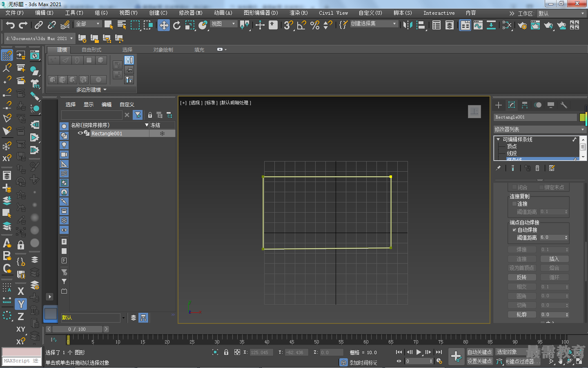Open the Motion panel tab icon
Image resolution: width=588 pixels, height=368 pixels.
tap(538, 105)
